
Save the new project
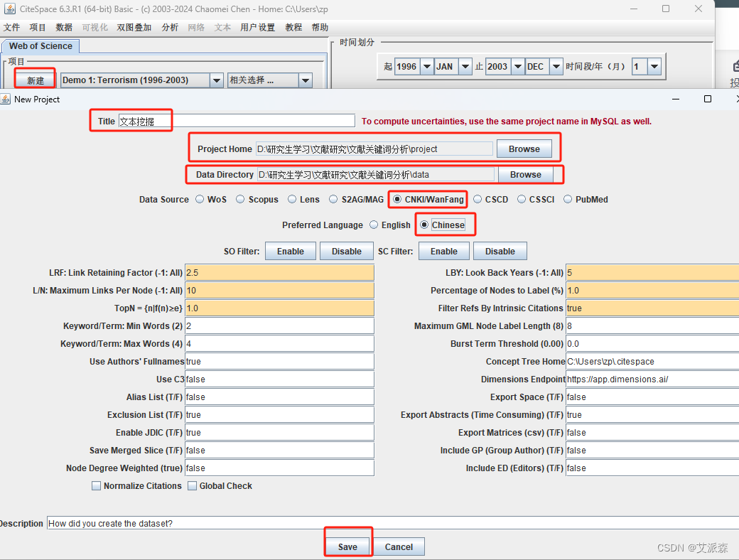[x=347, y=546]
